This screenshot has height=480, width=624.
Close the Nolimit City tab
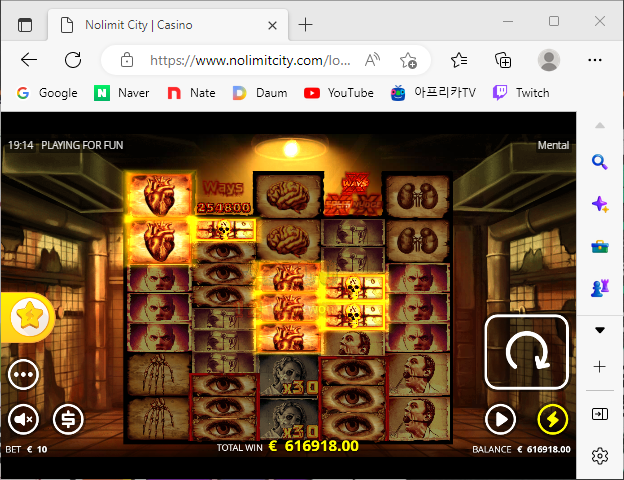[x=272, y=25]
